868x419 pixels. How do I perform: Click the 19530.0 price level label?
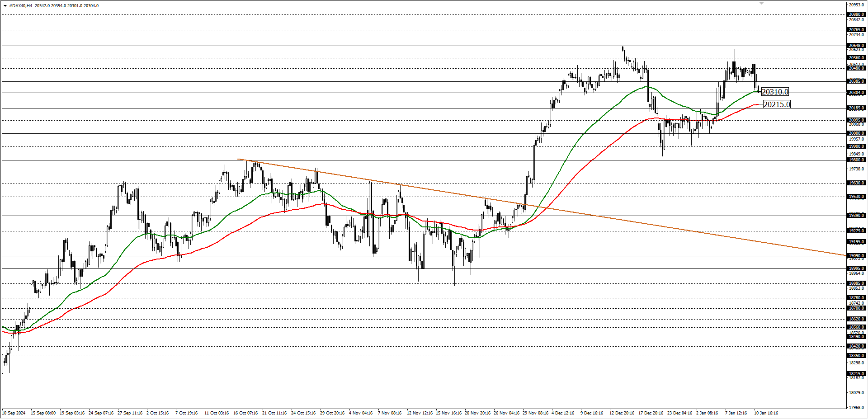(856, 197)
